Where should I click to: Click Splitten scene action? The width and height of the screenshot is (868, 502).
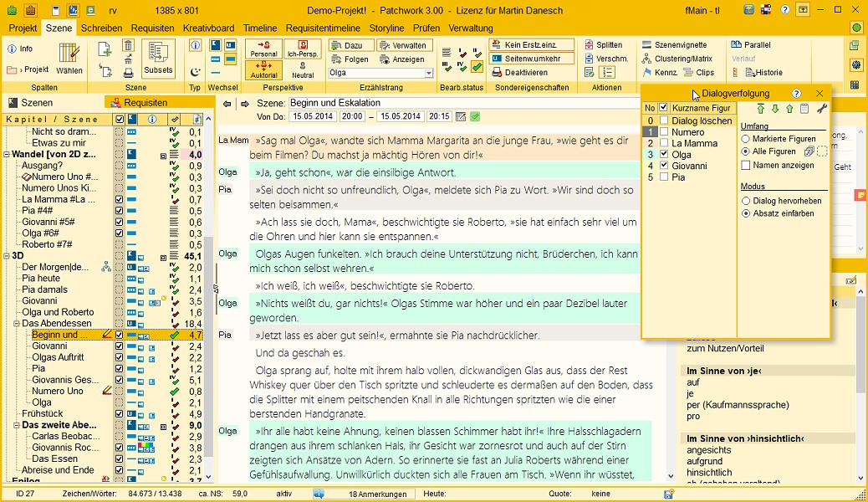(x=604, y=45)
